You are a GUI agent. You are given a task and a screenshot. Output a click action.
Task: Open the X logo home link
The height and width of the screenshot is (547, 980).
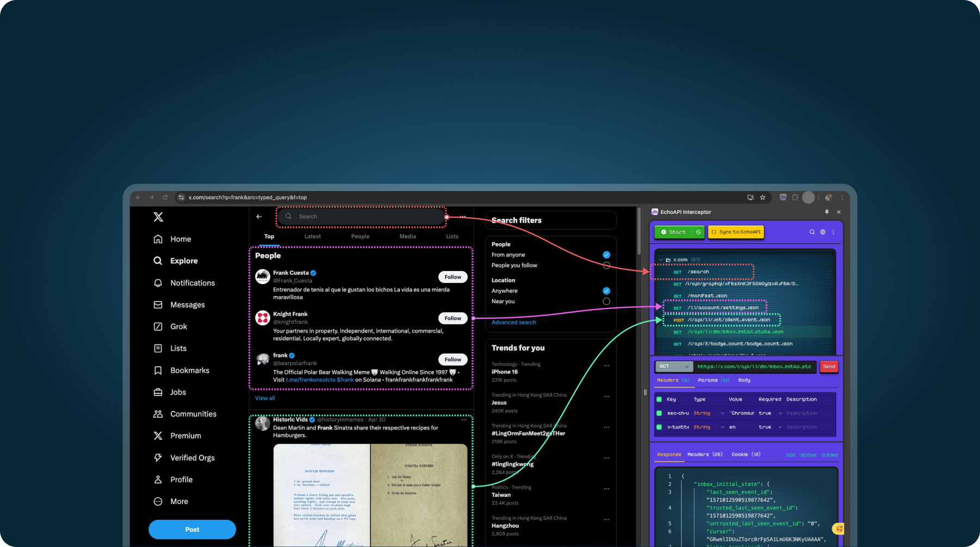158,217
